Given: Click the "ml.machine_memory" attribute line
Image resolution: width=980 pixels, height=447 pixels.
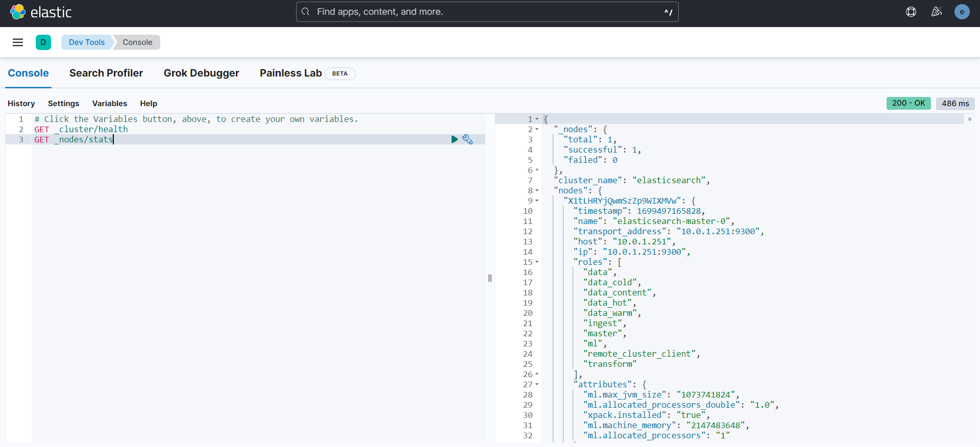Looking at the screenshot, I should click(666, 425).
